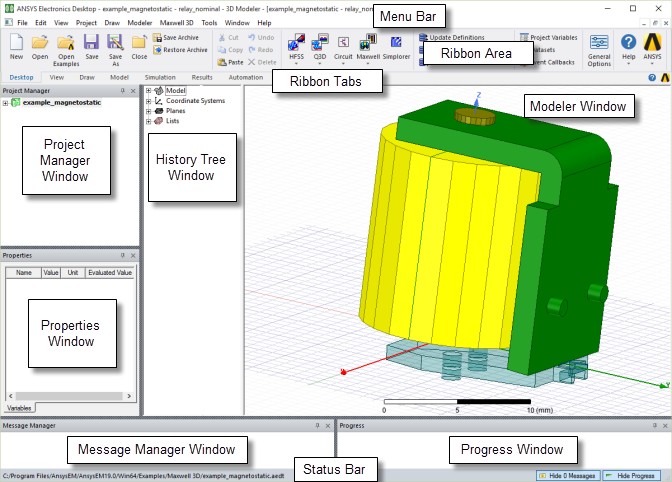Expand the Coordinate Systems tree node
The height and width of the screenshot is (482, 672).
click(149, 101)
